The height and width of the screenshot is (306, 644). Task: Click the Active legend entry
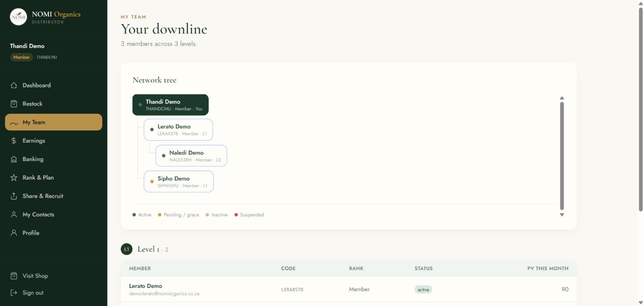tap(142, 215)
